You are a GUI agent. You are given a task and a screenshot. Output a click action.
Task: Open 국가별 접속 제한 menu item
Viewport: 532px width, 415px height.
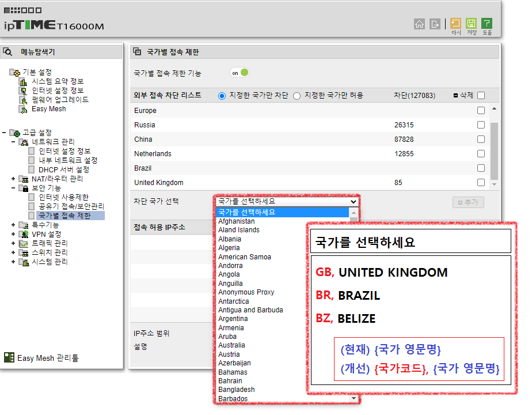coord(64,216)
